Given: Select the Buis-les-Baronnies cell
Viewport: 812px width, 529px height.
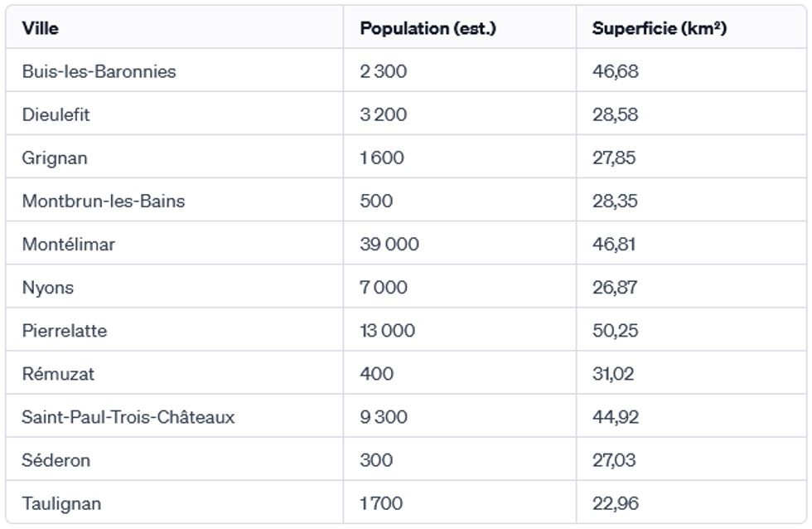Looking at the screenshot, I should click(x=99, y=71).
